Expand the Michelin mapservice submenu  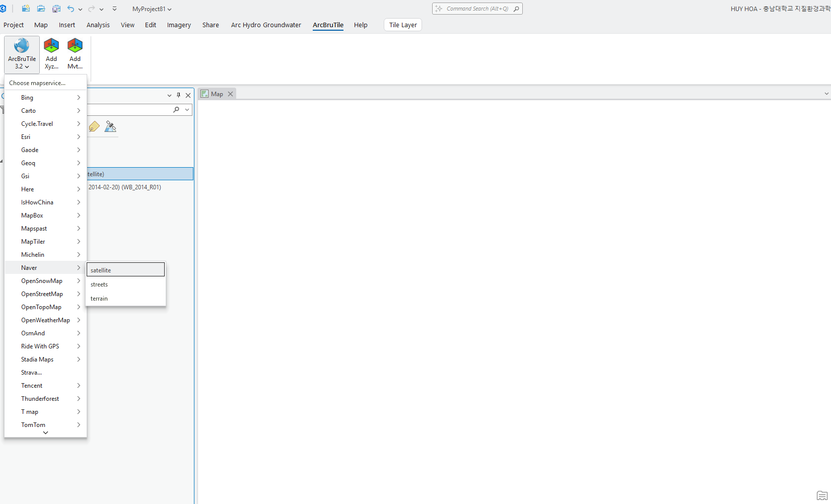click(45, 255)
